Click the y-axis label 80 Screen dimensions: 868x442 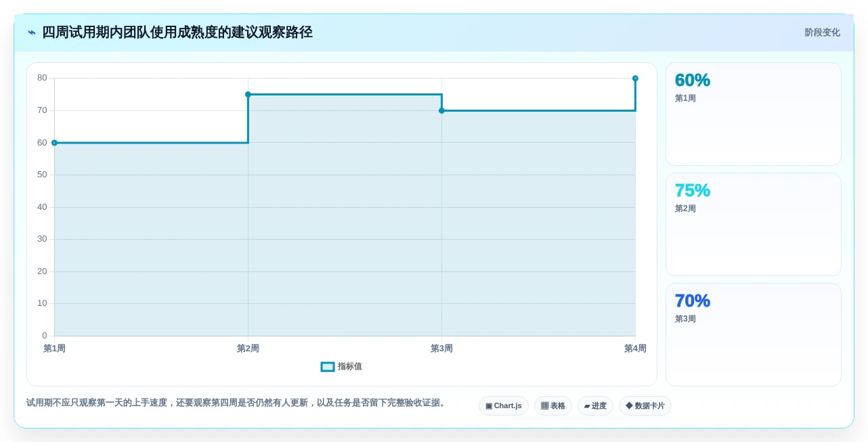pyautogui.click(x=42, y=78)
